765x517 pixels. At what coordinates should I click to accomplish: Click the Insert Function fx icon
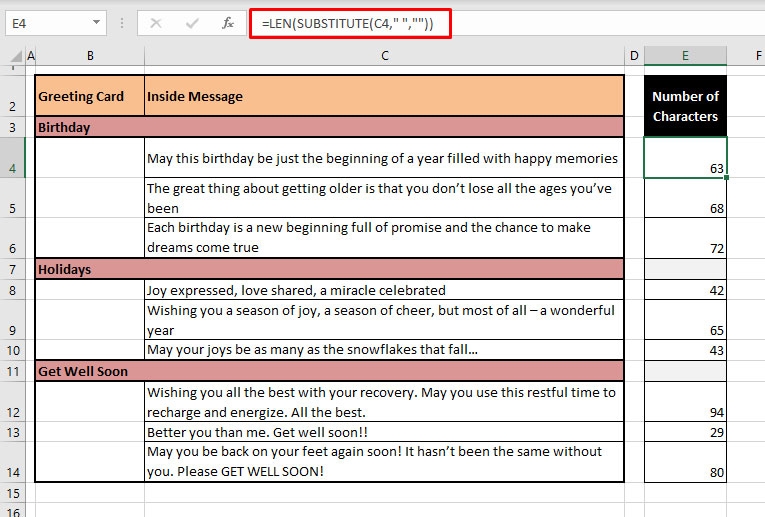pos(228,23)
